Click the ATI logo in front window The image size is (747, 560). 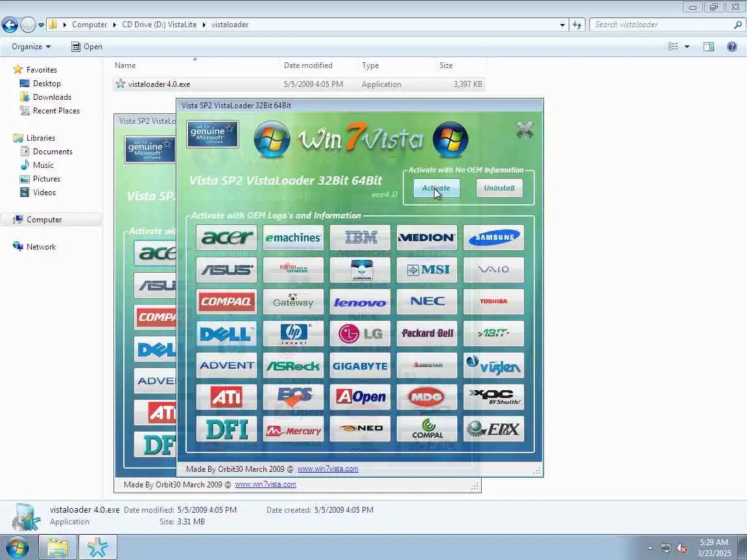pyautogui.click(x=226, y=397)
